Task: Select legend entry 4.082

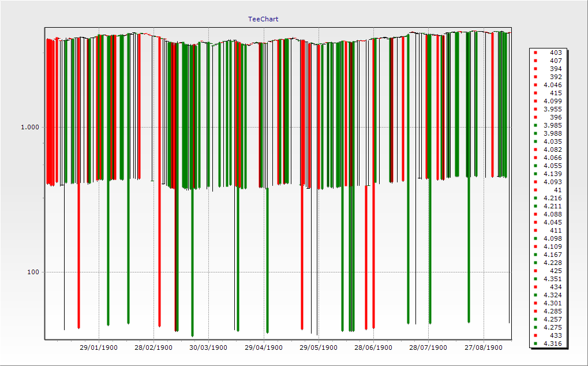Action: [548, 150]
